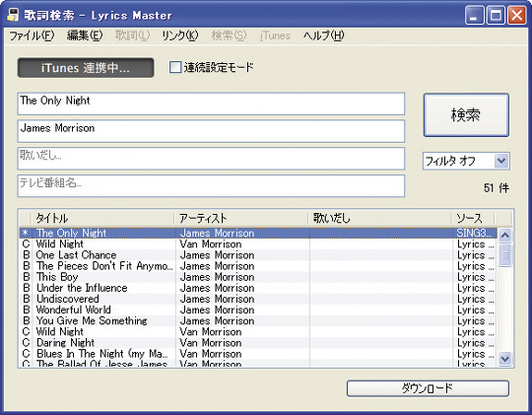Click the results list scroll up arrow
This screenshot has height=415, width=532.
click(x=505, y=235)
